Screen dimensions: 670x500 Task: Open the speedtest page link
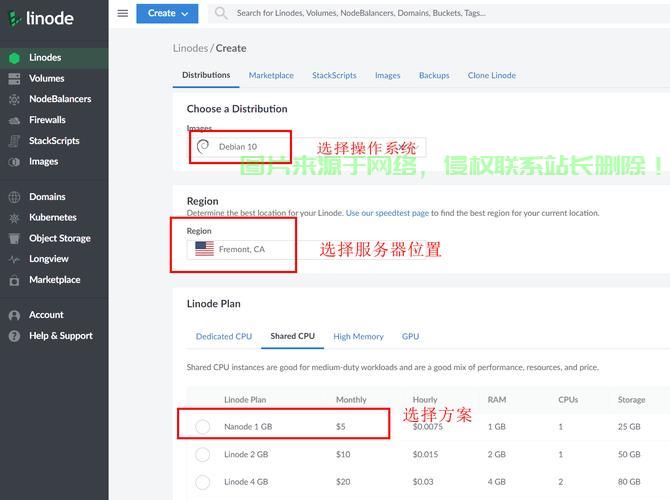point(387,213)
